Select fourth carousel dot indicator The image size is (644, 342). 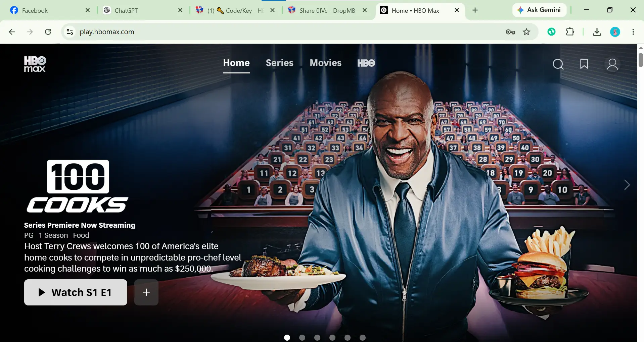click(332, 338)
